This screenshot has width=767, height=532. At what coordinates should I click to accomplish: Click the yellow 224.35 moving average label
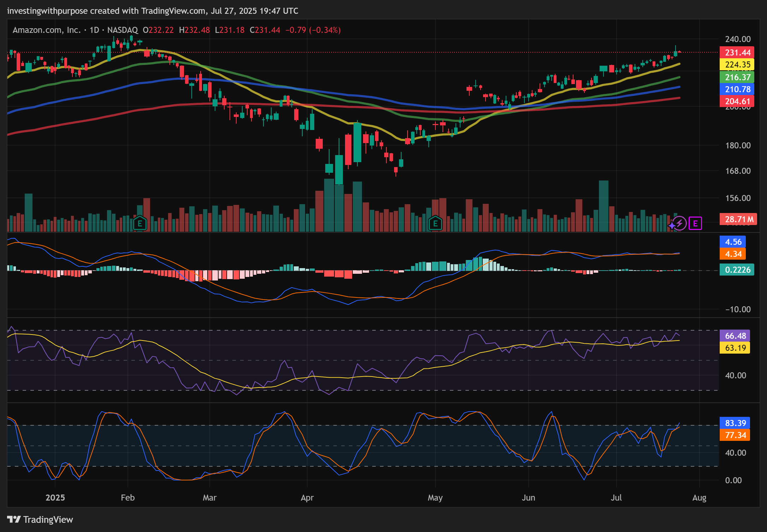pyautogui.click(x=737, y=65)
